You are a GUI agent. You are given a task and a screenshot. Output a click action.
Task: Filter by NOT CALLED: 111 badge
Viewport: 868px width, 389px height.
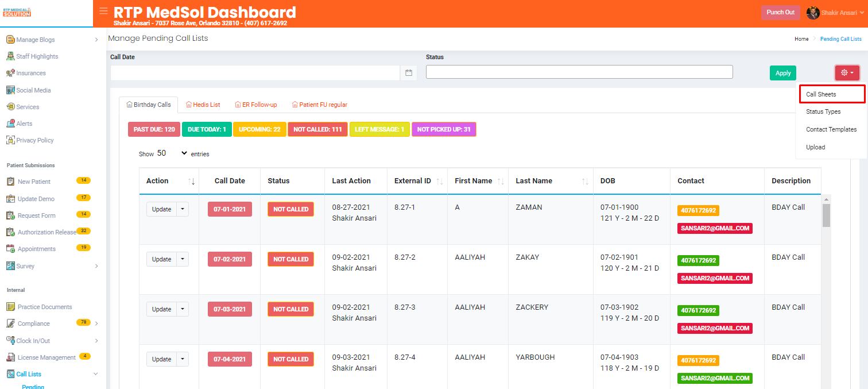coord(317,129)
